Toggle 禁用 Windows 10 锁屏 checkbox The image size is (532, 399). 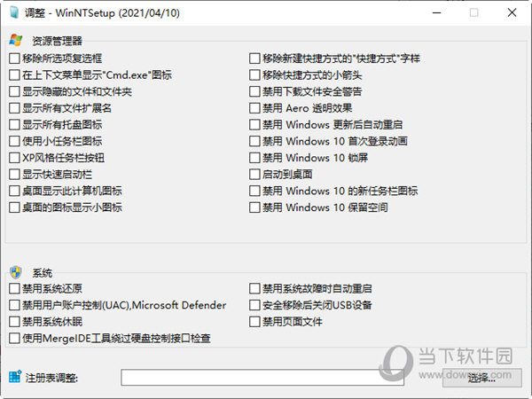pos(254,158)
